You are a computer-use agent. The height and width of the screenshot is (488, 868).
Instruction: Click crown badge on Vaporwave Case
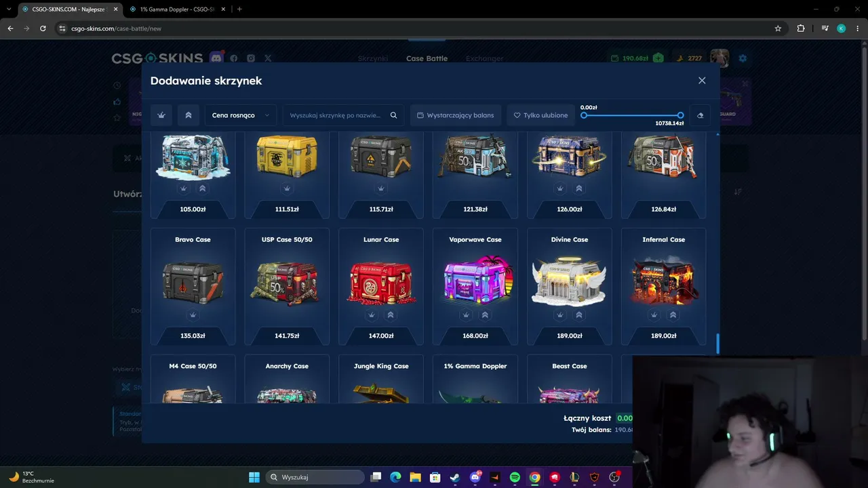[x=466, y=315]
